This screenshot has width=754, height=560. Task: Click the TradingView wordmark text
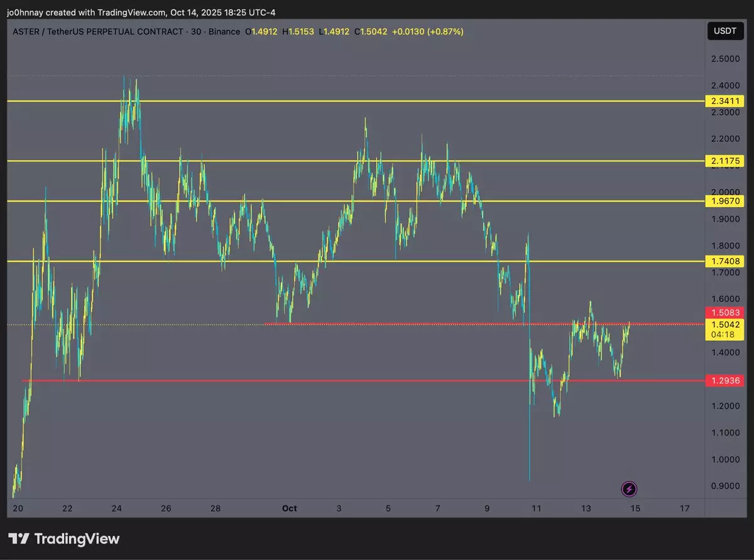point(77,539)
